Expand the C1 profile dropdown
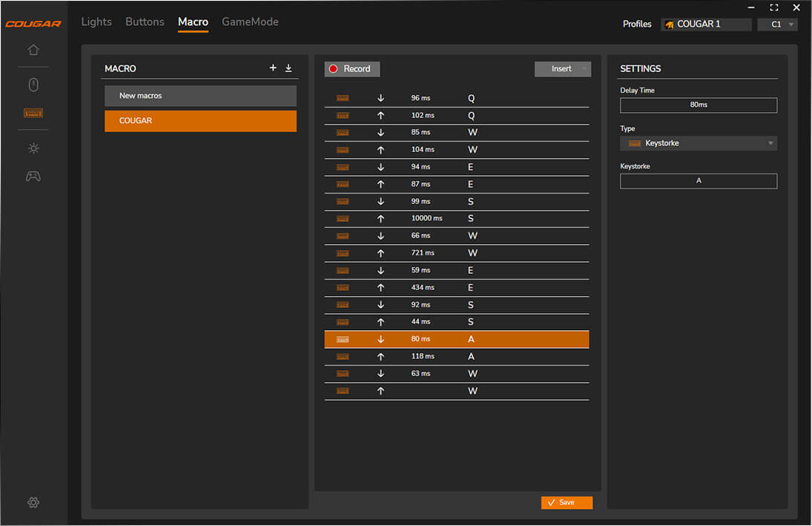Image resolution: width=812 pixels, height=526 pixels. tap(777, 24)
